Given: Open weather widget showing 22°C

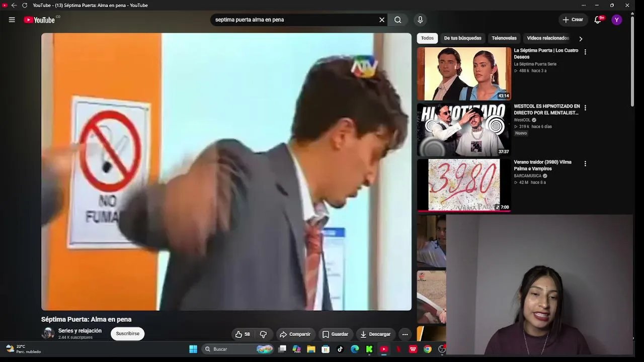Looking at the screenshot, I should [x=23, y=349].
